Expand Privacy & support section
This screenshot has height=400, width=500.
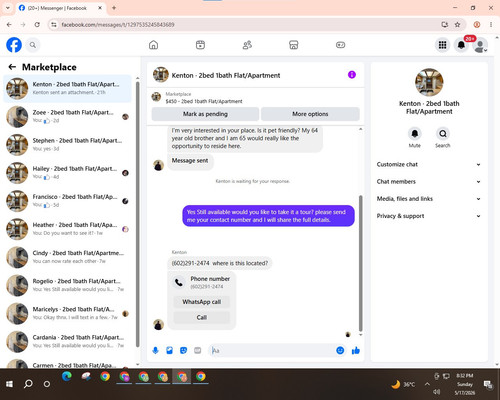(x=429, y=216)
